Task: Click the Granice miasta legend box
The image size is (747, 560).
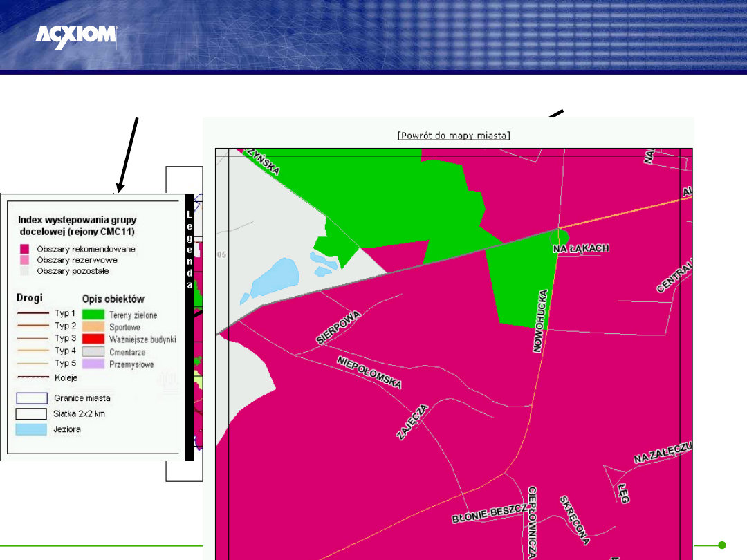Action: click(32, 398)
